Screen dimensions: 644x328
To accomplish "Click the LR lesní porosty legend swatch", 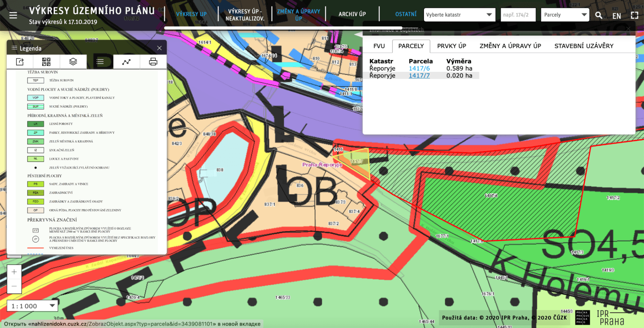I will [35, 124].
